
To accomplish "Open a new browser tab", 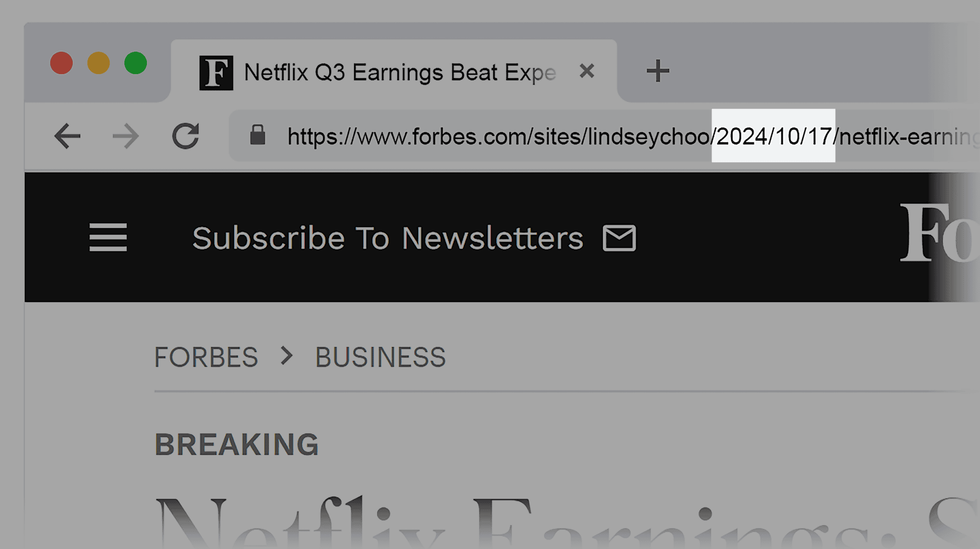I will [657, 71].
